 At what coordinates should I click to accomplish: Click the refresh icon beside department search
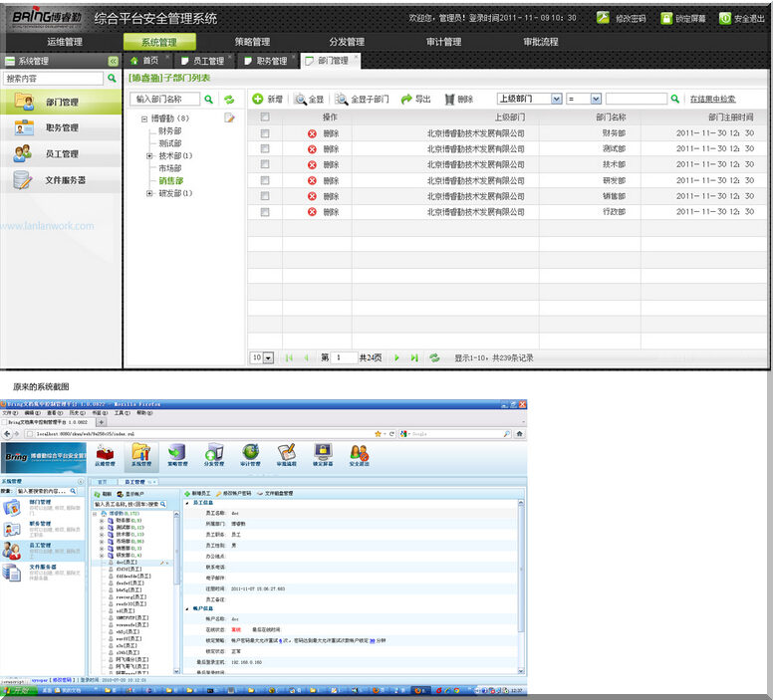point(229,100)
